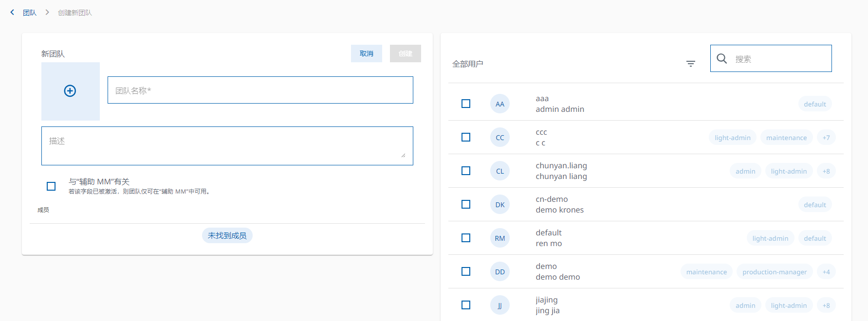This screenshot has height=321, width=868.
Task: Expand the +4 roles chip for demo
Action: tap(826, 272)
